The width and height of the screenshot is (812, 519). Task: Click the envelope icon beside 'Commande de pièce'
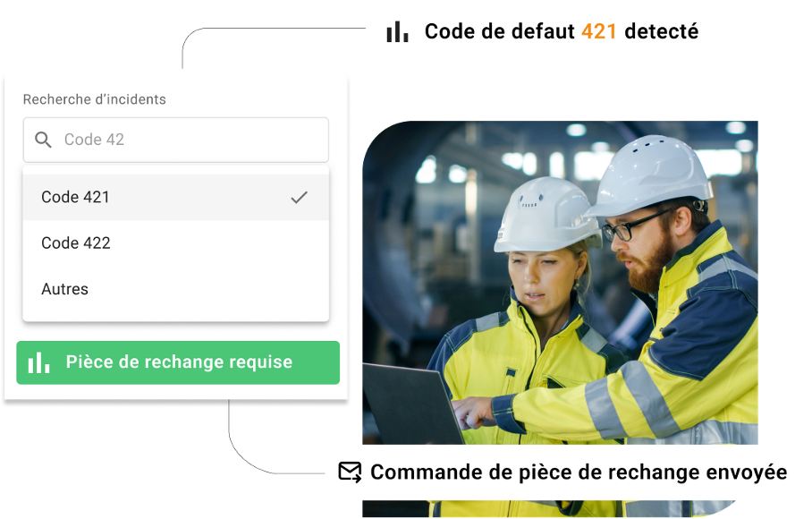[350, 472]
